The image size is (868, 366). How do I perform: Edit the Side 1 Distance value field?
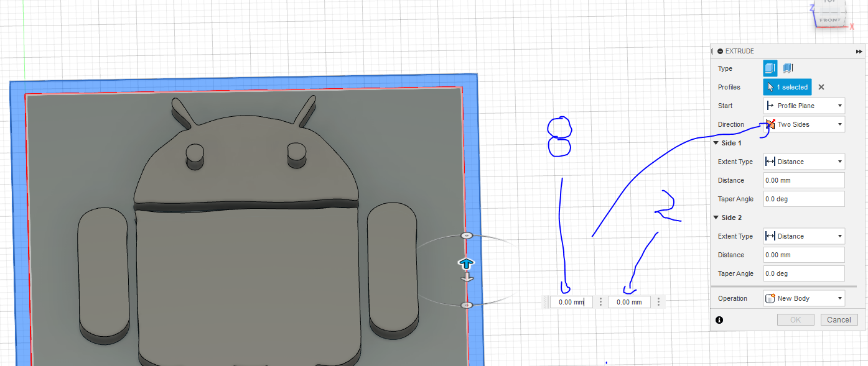803,180
